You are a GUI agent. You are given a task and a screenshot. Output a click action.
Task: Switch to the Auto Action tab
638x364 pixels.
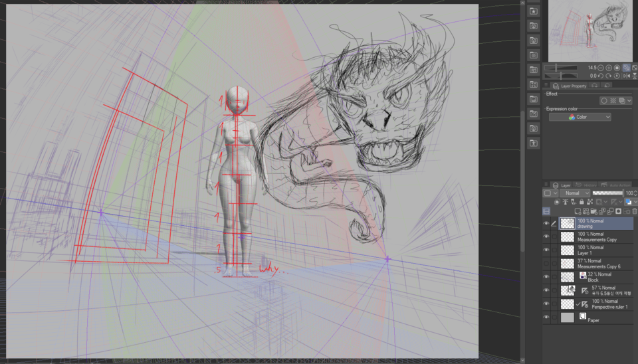(x=615, y=185)
